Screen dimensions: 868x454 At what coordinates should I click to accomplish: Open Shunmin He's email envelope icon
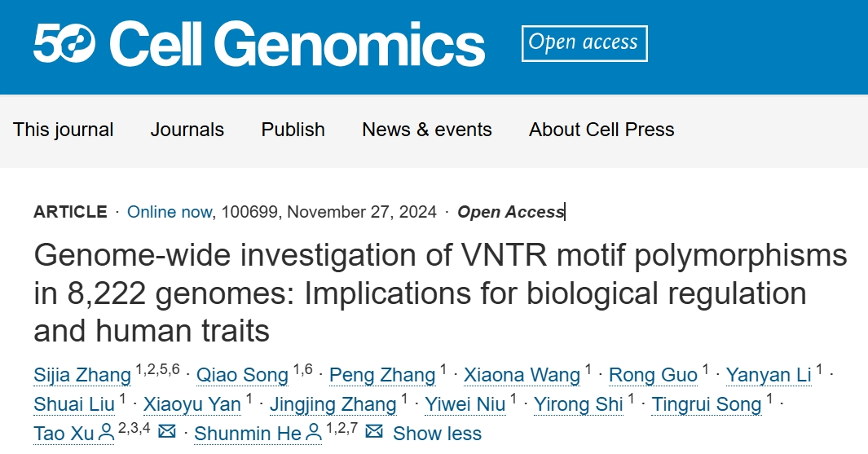point(374,430)
